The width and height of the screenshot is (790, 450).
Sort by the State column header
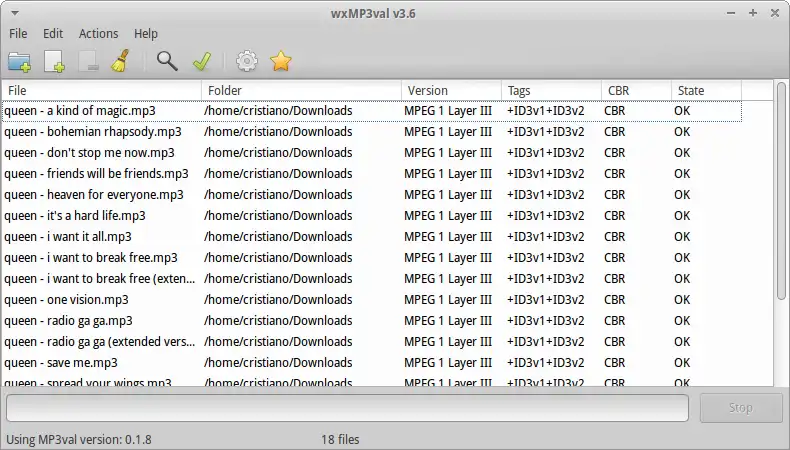[706, 91]
